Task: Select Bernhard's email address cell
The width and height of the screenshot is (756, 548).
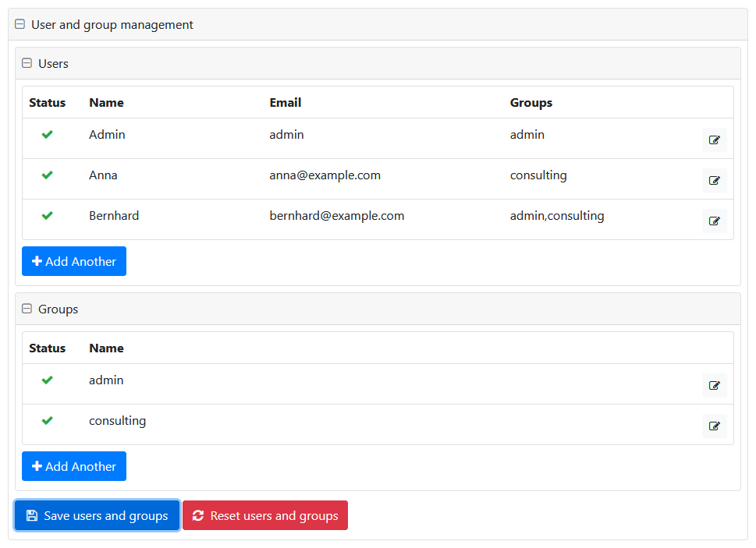Action: [x=336, y=215]
